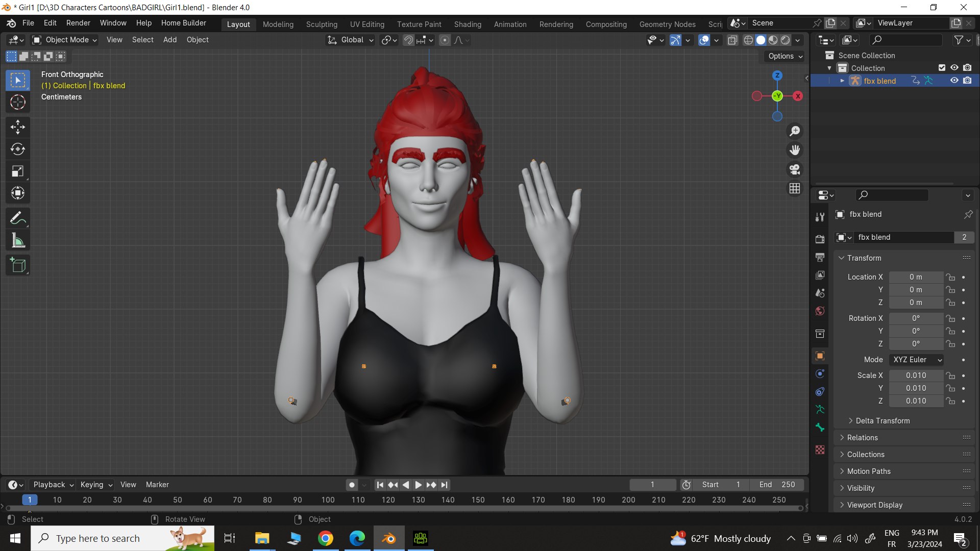
Task: Click the Scale X value field
Action: [916, 375]
